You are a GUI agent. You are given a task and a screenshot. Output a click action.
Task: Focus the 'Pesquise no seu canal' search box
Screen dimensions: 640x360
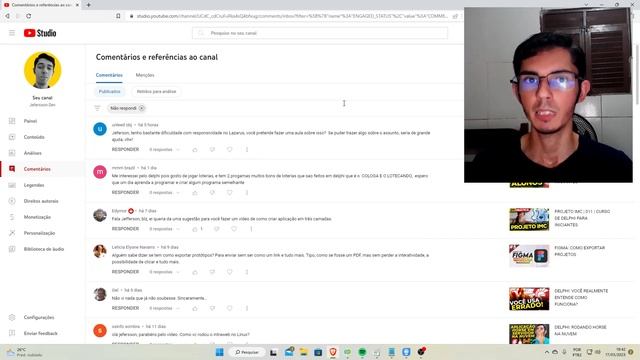point(320,33)
